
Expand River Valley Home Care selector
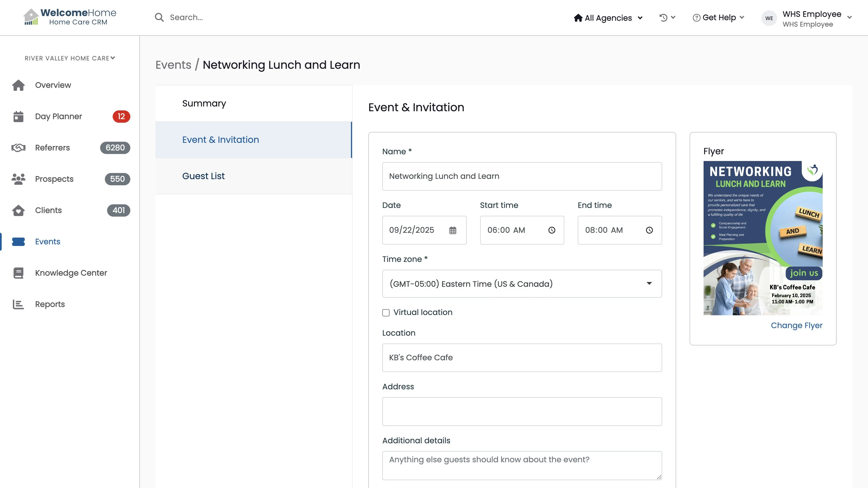[x=70, y=58]
